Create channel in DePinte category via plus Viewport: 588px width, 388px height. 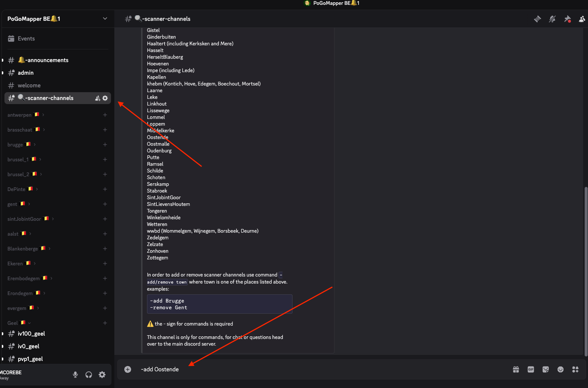coord(105,189)
